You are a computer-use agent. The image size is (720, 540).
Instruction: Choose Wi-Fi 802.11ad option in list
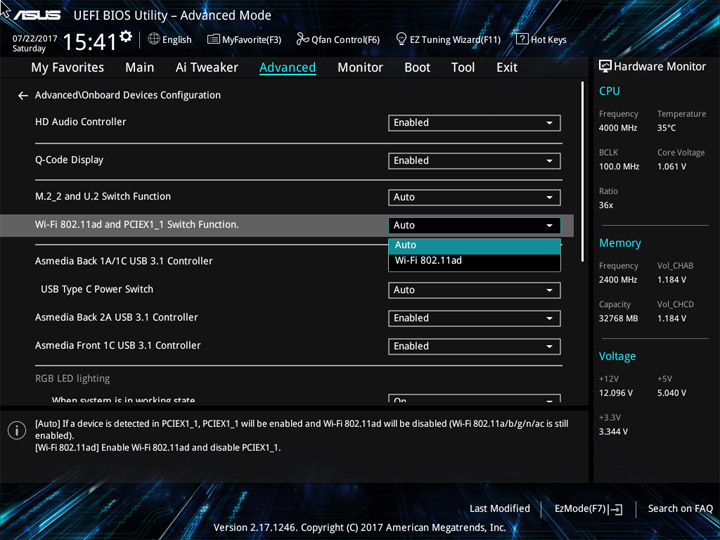pyautogui.click(x=474, y=261)
